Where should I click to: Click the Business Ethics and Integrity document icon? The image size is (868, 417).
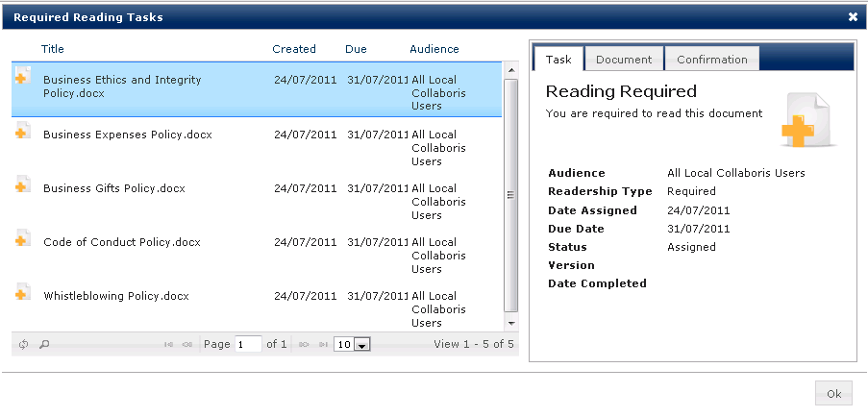(x=22, y=80)
